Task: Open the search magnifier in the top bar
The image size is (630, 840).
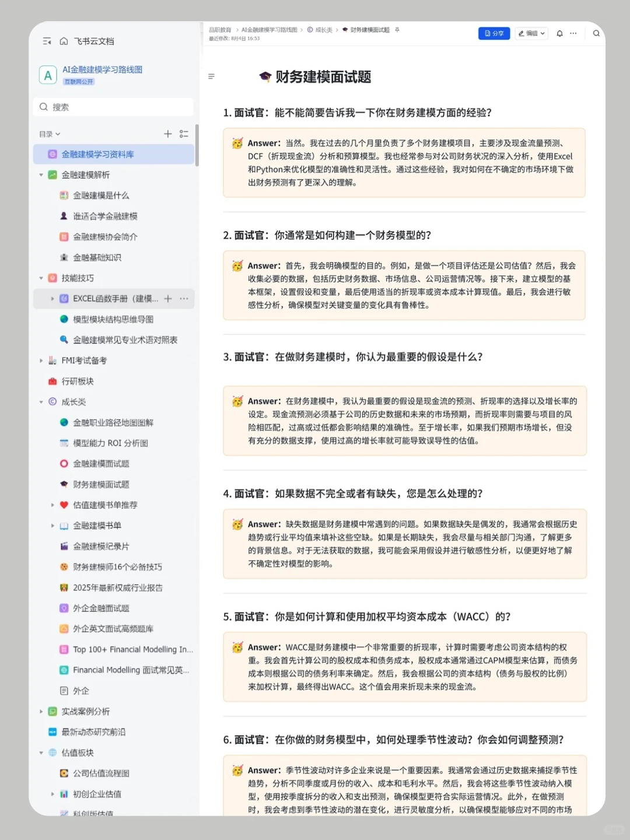Action: [x=596, y=33]
